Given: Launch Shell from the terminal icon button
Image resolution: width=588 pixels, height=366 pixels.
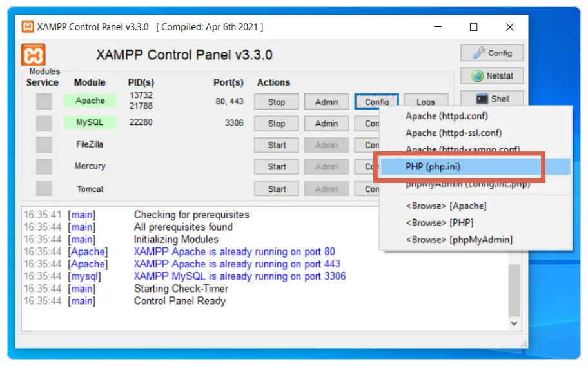Looking at the screenshot, I should [492, 99].
